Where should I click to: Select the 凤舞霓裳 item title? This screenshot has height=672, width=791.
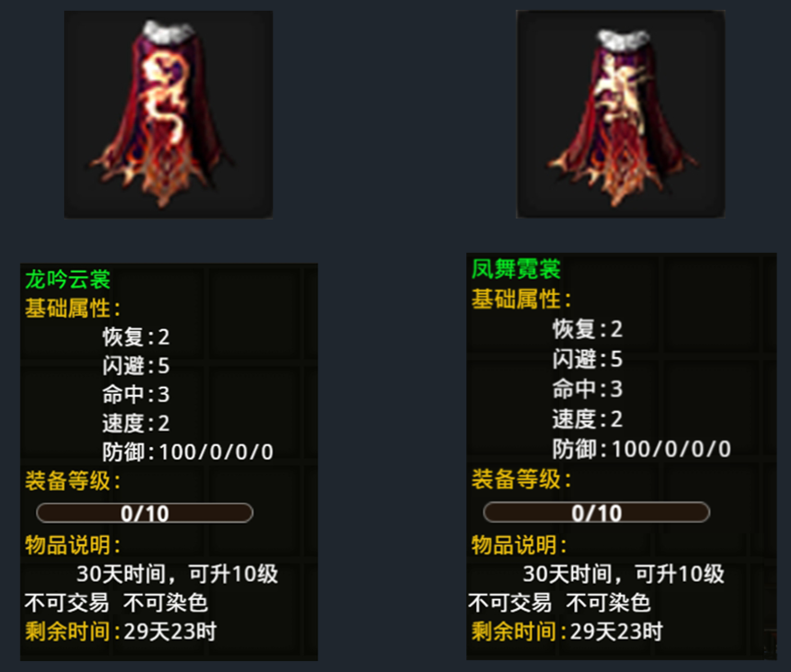tap(516, 269)
